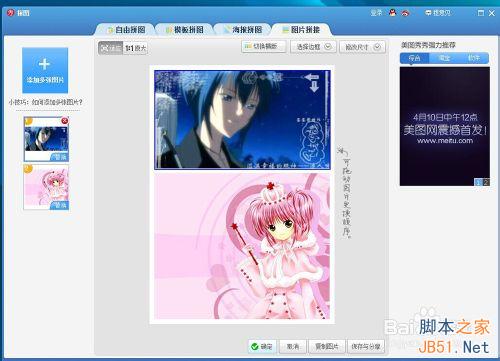Select the blue-haired character thumbnail

(x=46, y=139)
